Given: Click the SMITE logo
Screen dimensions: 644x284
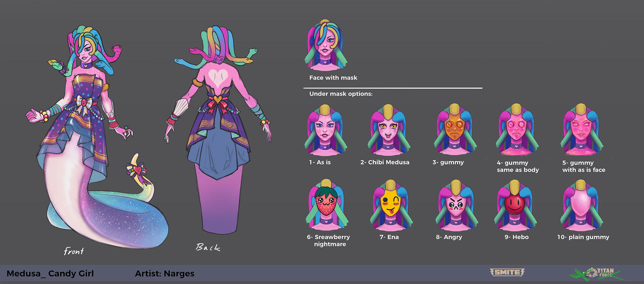Looking at the screenshot, I should (x=507, y=272).
